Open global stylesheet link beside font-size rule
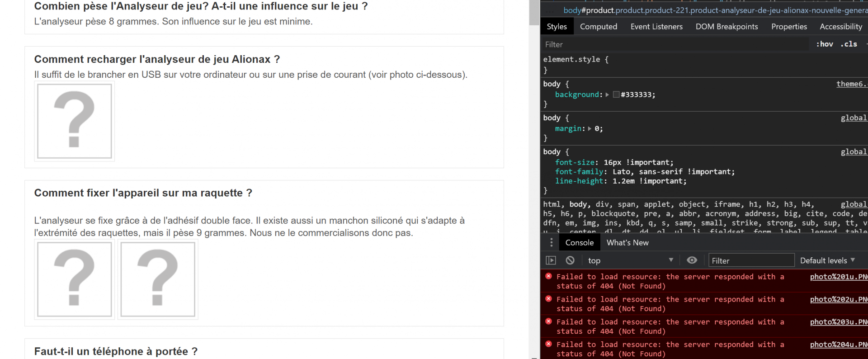Viewport: 868px width, 359px height. point(854,151)
